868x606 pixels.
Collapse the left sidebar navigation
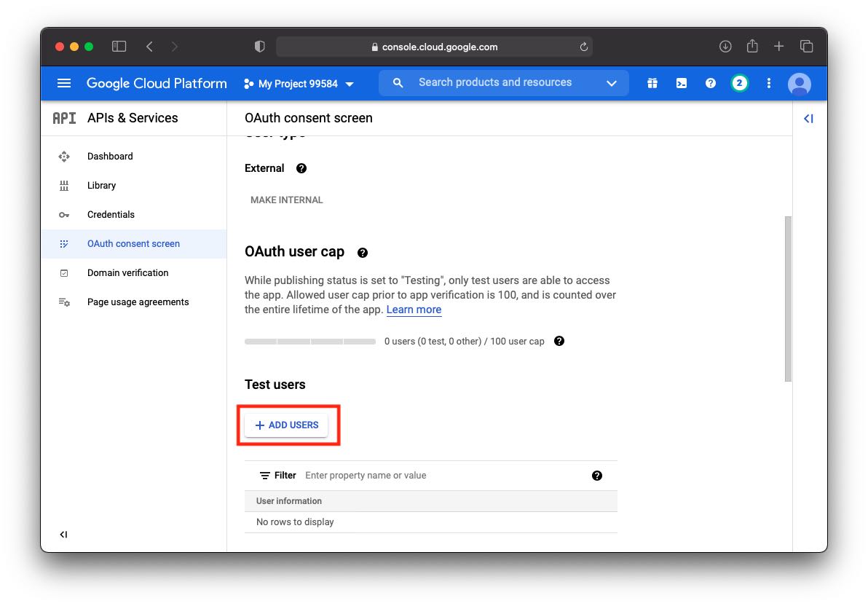coord(63,535)
